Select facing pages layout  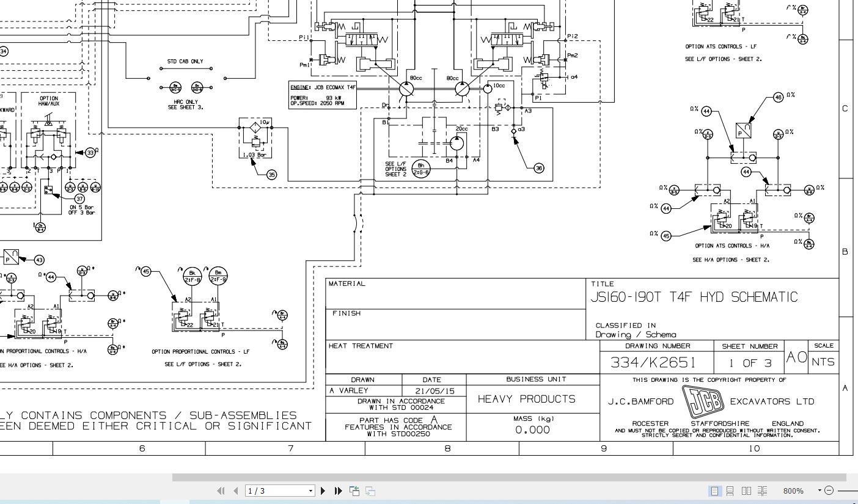[746, 491]
